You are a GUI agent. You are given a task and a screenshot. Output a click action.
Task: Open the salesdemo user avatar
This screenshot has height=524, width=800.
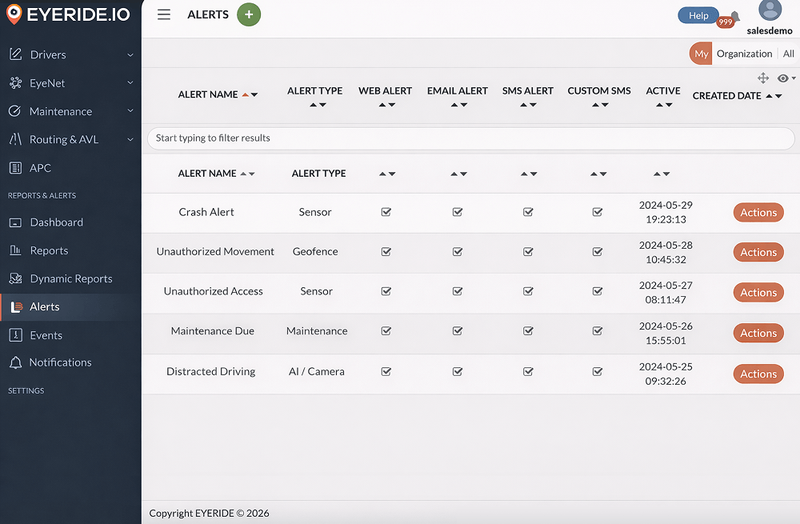click(x=769, y=11)
